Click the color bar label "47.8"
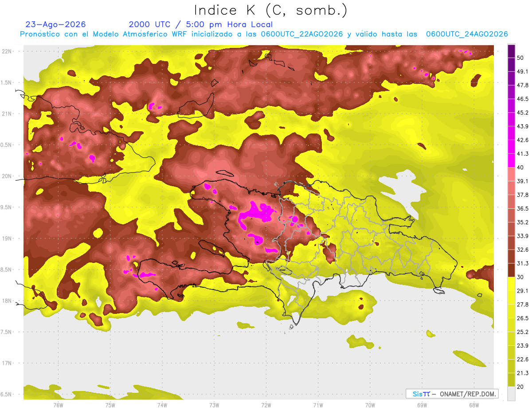This screenshot has width=532, height=411. [523, 85]
